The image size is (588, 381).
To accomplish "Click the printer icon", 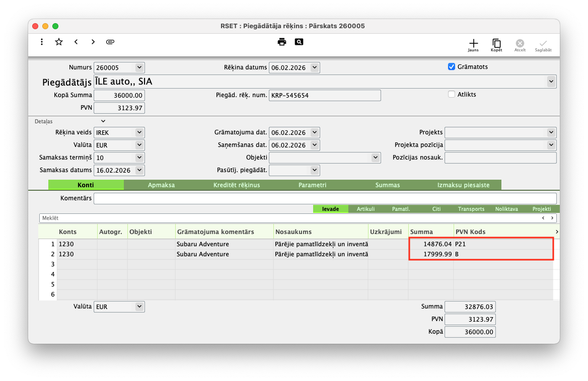I will point(282,42).
